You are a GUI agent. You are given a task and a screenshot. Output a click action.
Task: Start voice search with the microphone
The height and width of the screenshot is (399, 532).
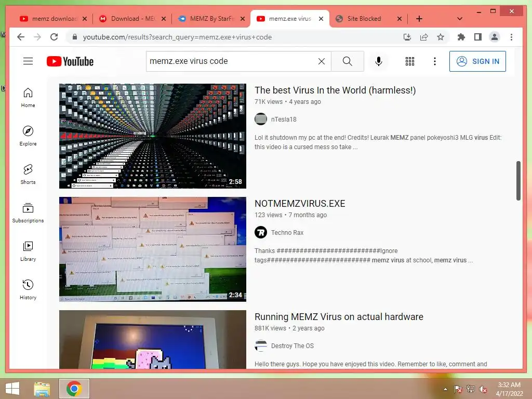click(379, 61)
